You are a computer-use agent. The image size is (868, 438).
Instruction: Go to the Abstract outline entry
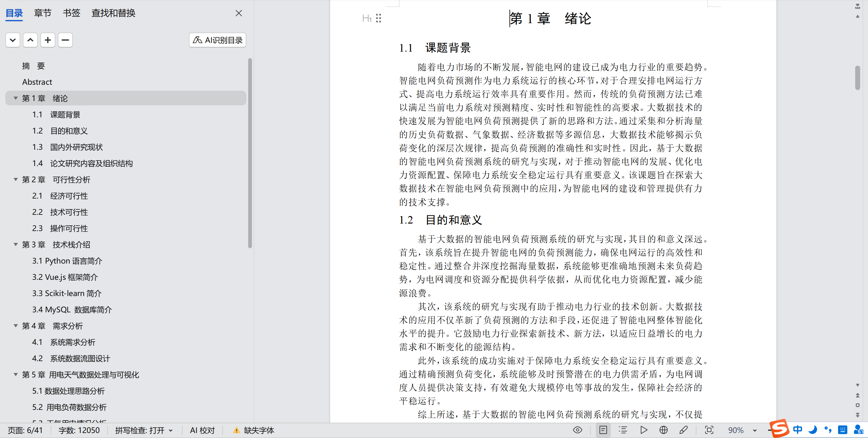click(x=37, y=82)
